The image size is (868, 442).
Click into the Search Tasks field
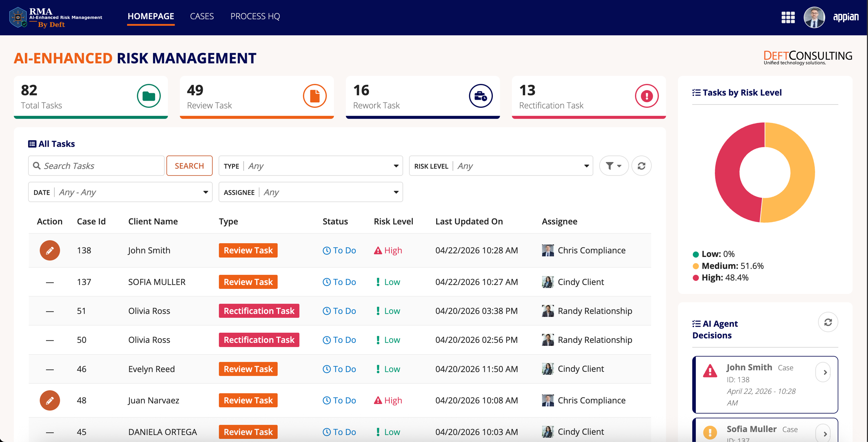click(x=96, y=166)
